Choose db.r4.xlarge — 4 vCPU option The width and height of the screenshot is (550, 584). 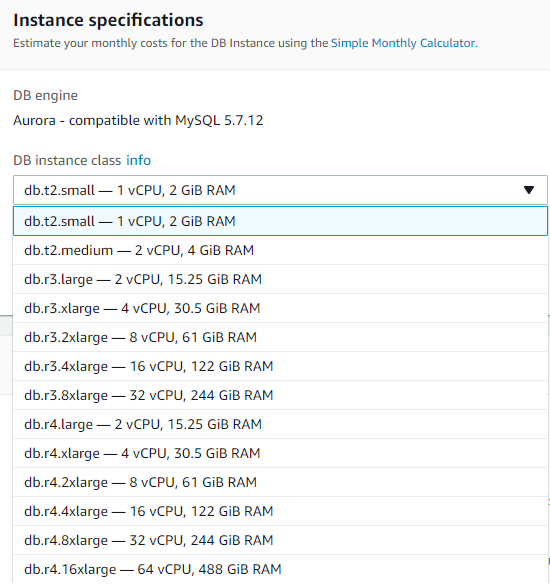coord(280,454)
